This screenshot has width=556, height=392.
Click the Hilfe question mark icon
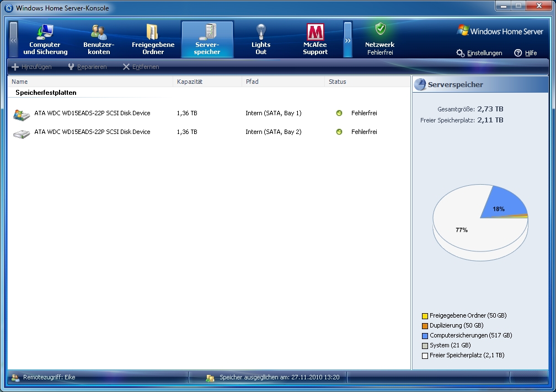click(518, 53)
